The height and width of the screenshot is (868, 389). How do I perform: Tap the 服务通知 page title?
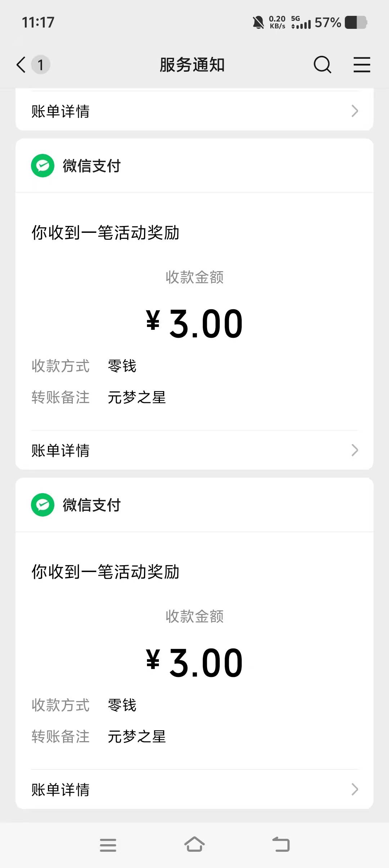[192, 65]
